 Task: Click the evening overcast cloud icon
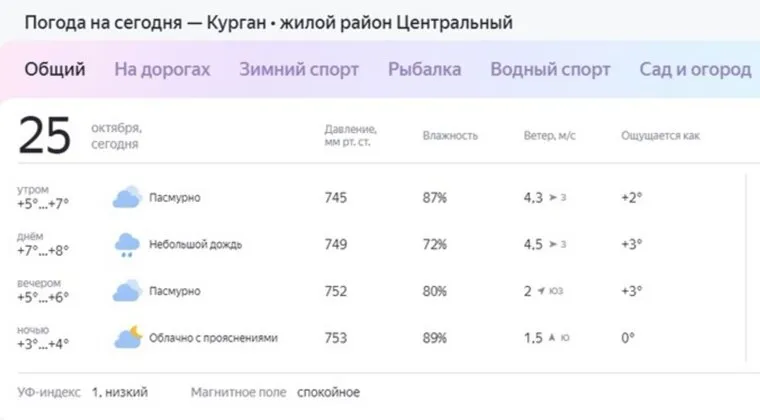(126, 291)
